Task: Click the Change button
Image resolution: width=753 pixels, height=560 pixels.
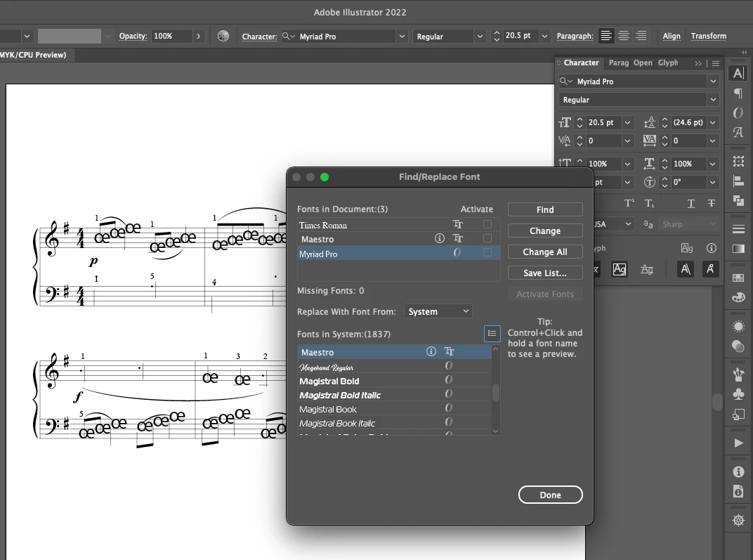Action: point(545,230)
